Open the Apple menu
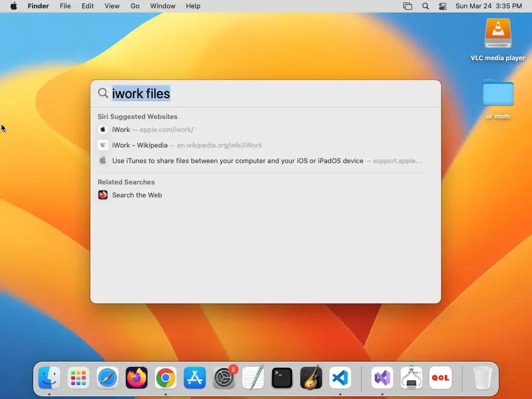Viewport: 532px width, 399px height. tap(14, 6)
